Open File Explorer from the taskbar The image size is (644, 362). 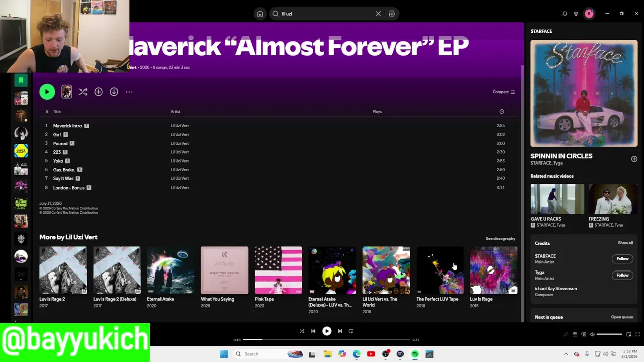pos(327,354)
